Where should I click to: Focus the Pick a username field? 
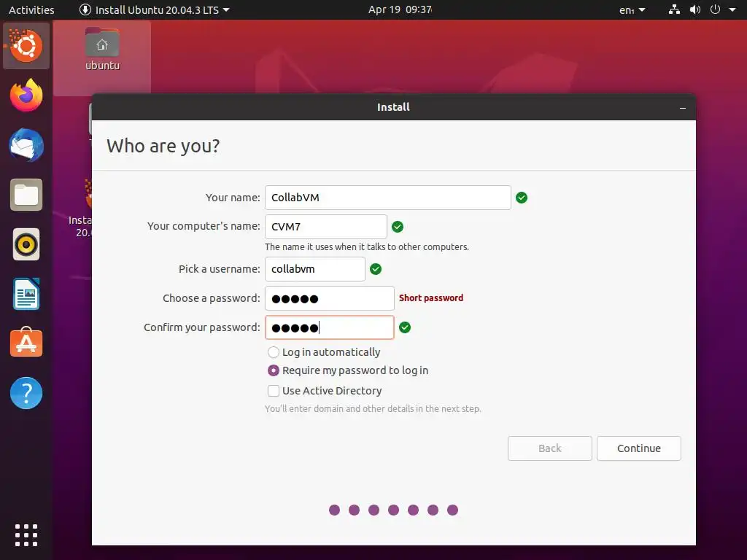coord(315,269)
